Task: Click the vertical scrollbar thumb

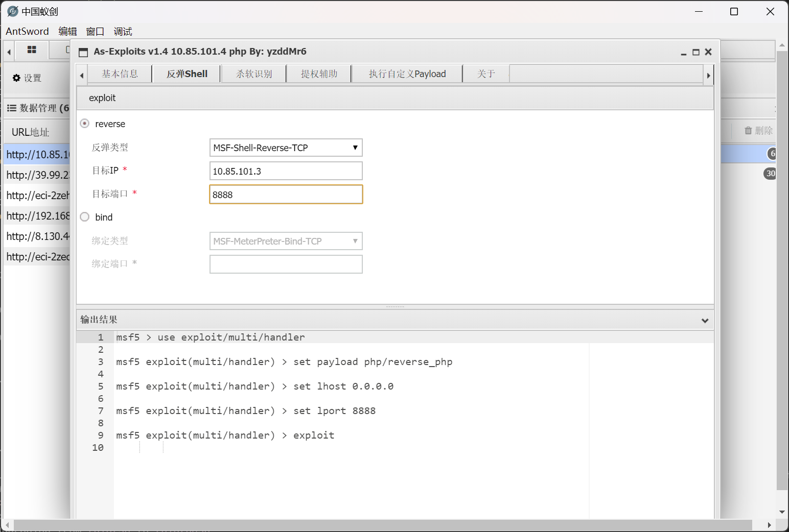Action: pos(782,271)
